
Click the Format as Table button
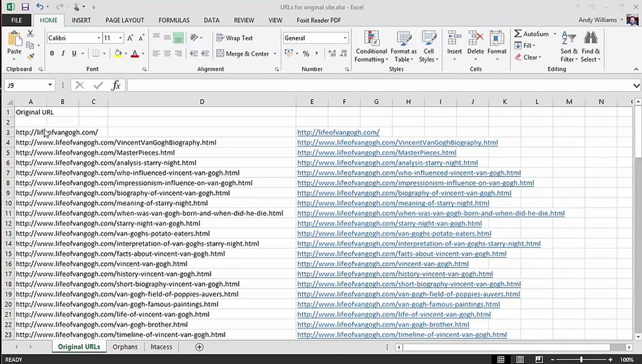pyautogui.click(x=403, y=47)
